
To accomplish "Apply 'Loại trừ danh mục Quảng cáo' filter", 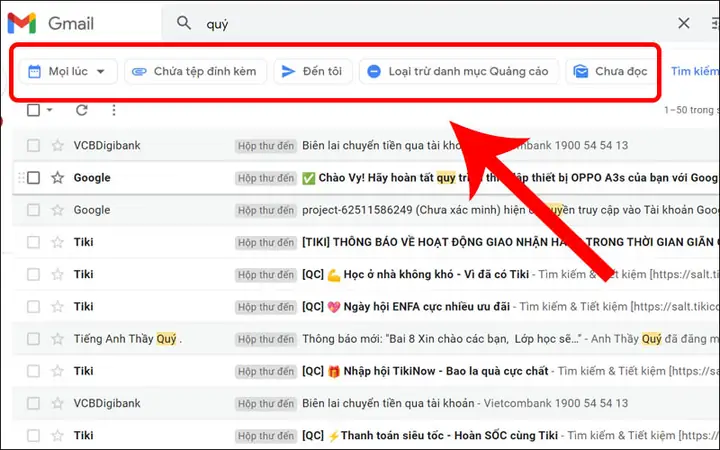I will pyautogui.click(x=459, y=72).
